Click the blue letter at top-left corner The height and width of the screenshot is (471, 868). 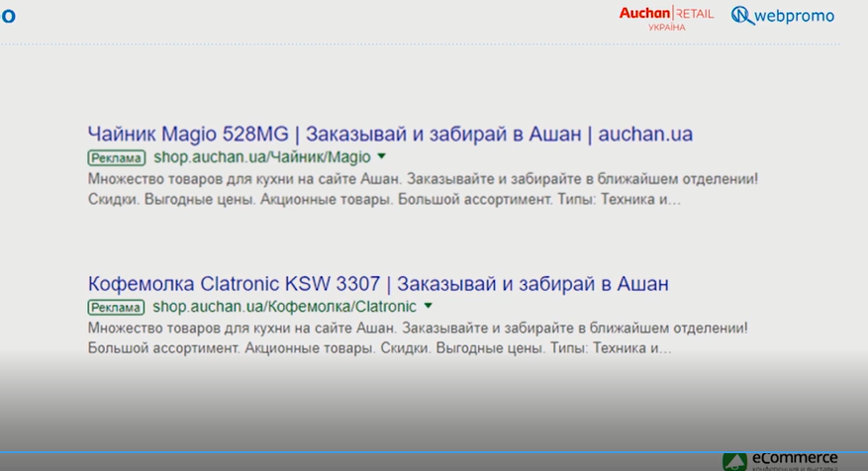pyautogui.click(x=8, y=16)
